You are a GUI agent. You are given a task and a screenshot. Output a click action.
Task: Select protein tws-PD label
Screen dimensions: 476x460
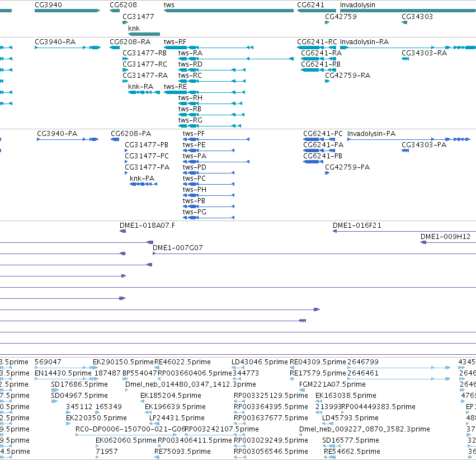tap(195, 167)
